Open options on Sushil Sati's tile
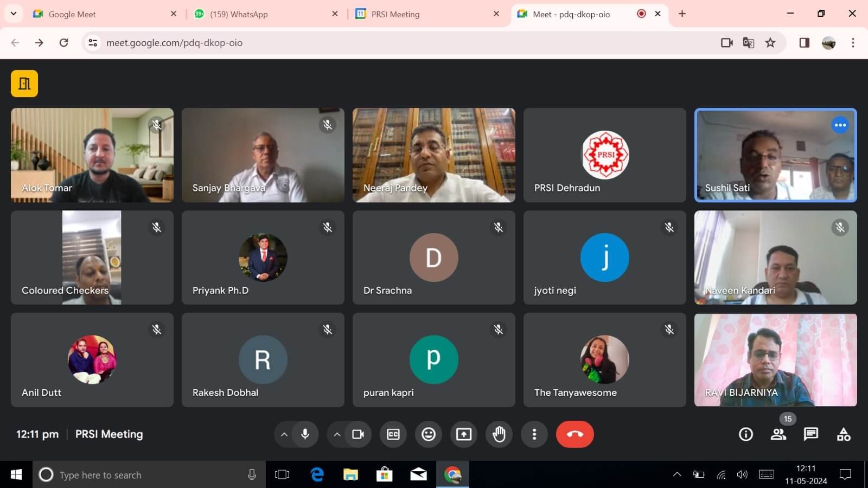 click(840, 125)
